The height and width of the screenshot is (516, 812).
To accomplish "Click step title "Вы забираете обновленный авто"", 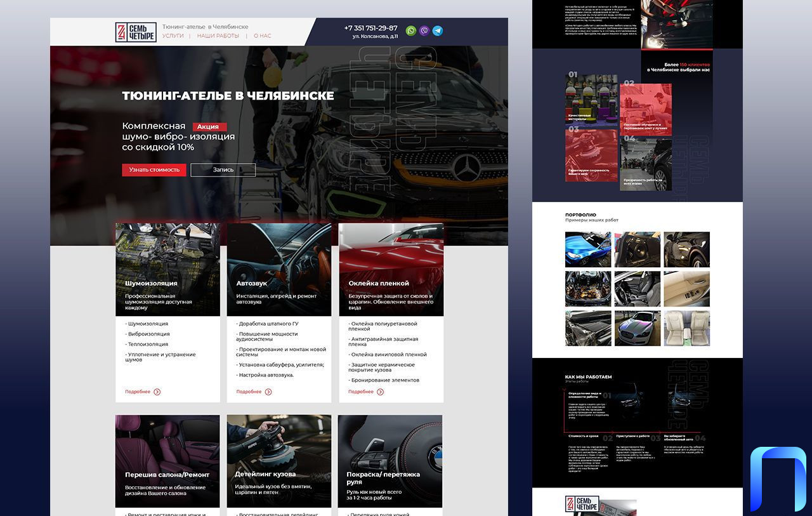I will 679,438.
